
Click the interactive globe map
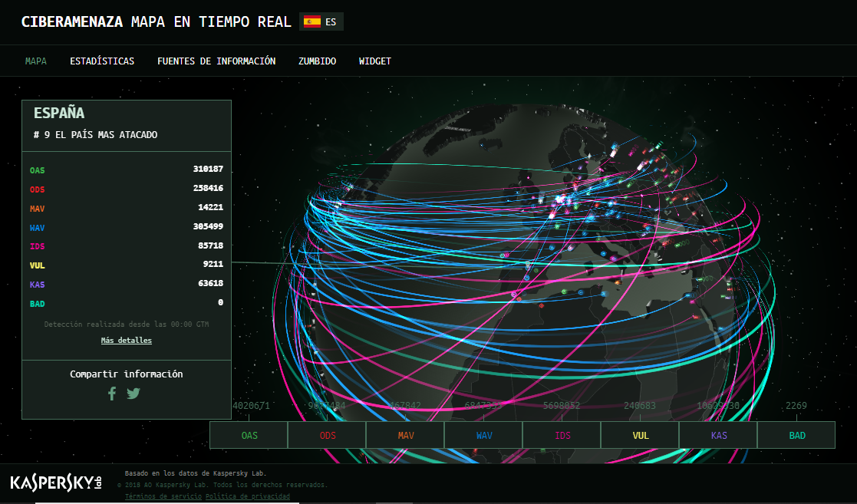[523, 285]
